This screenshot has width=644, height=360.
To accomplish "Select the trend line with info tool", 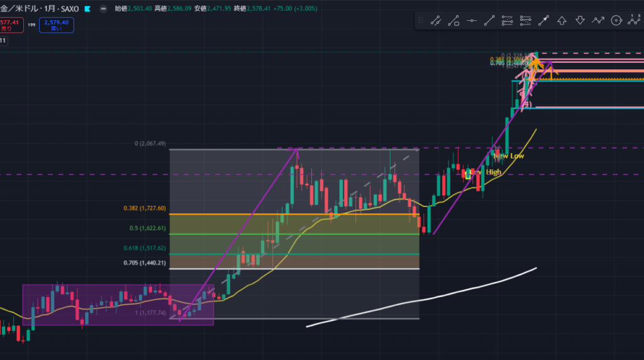I will click(x=435, y=21).
